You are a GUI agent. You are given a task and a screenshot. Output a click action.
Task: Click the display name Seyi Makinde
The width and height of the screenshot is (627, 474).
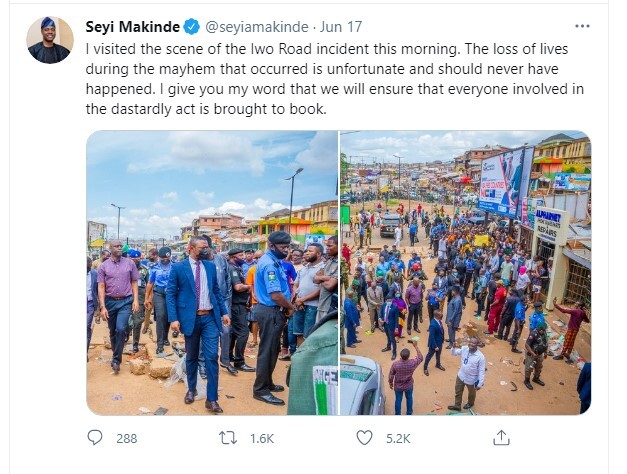(133, 26)
